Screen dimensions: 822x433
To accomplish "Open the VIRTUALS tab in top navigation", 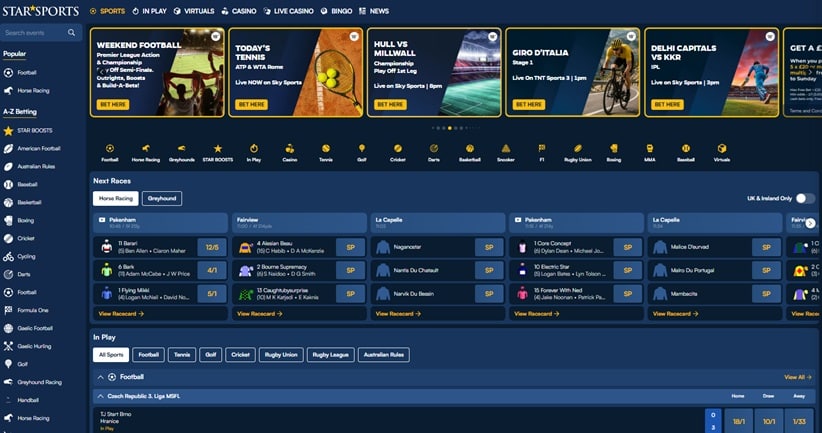I will (x=194, y=11).
